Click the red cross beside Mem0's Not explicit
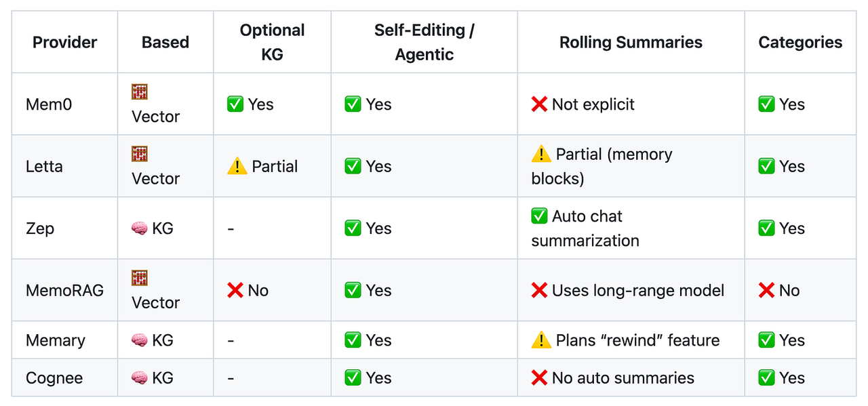The width and height of the screenshot is (868, 406). tap(539, 104)
